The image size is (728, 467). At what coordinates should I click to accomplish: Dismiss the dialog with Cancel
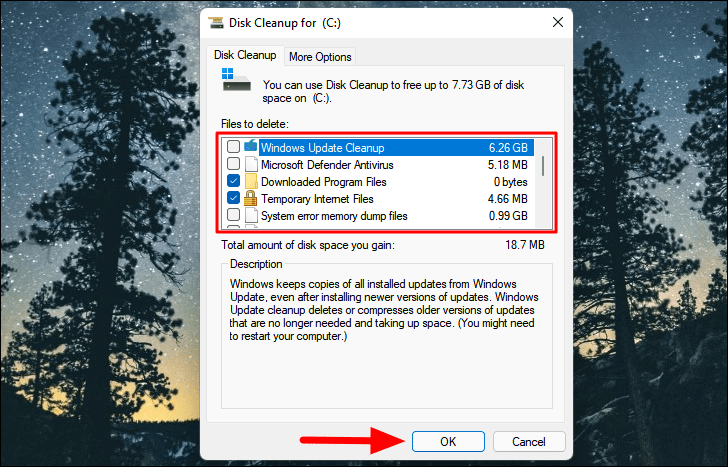click(x=529, y=441)
